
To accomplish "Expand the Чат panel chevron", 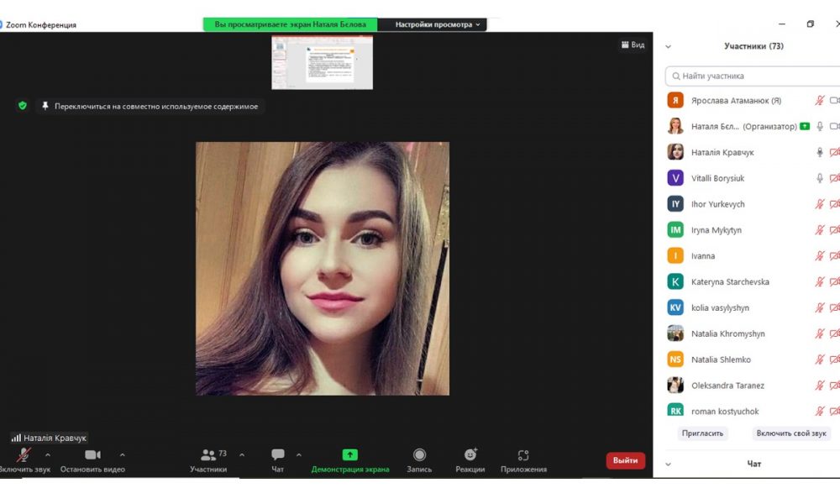I will pyautogui.click(x=669, y=464).
